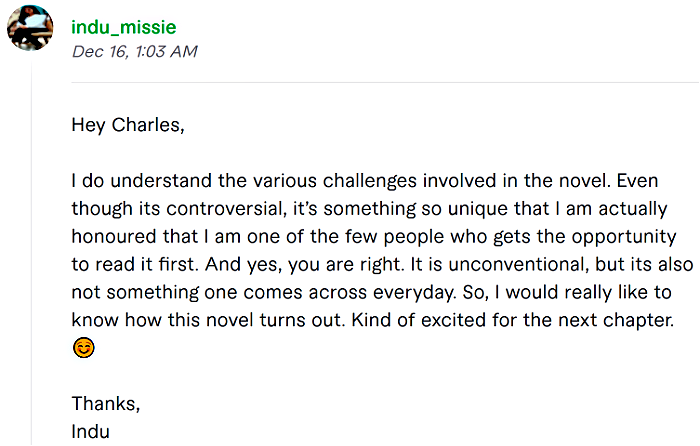Image resolution: width=700 pixels, height=446 pixels.
Task: Click the smiling blush emoji
Action: pyautogui.click(x=83, y=348)
